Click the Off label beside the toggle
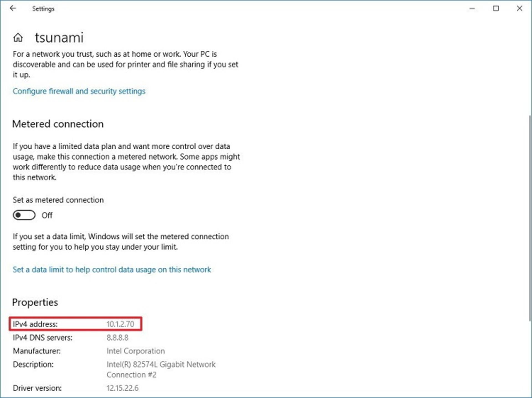This screenshot has width=532, height=398. (x=47, y=215)
